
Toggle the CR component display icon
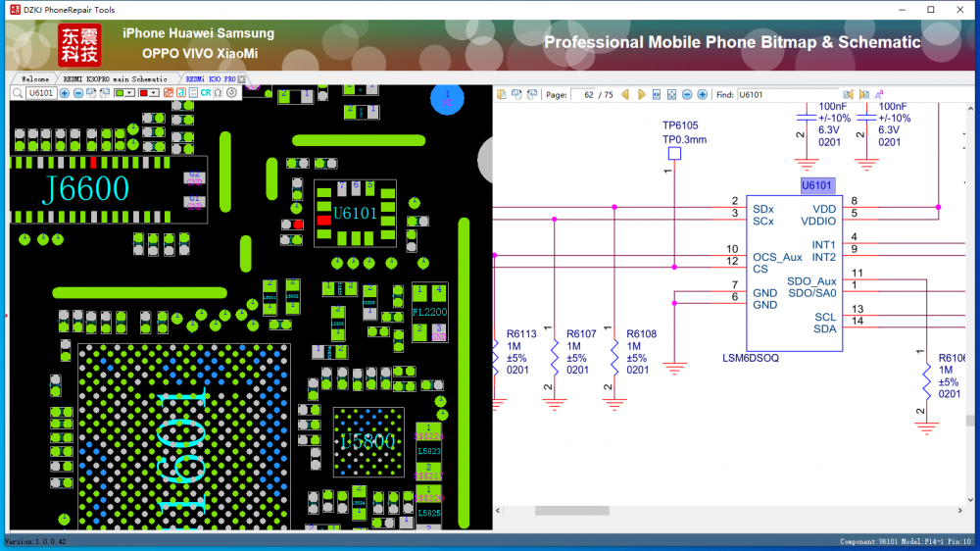(206, 93)
